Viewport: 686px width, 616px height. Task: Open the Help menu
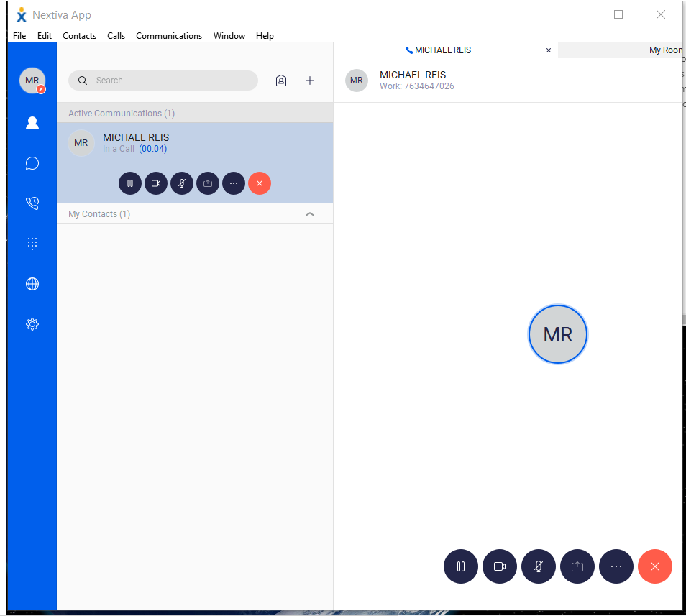coord(265,36)
